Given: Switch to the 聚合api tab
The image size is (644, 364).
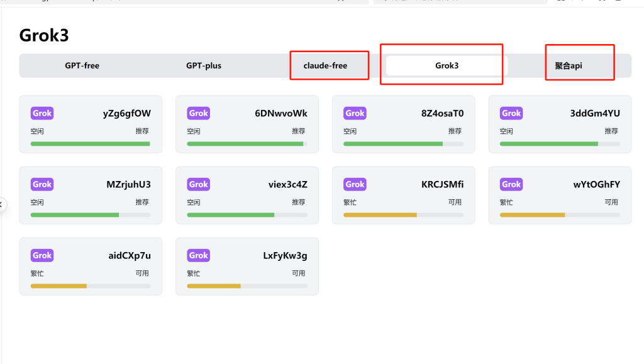Looking at the screenshot, I should tap(569, 65).
